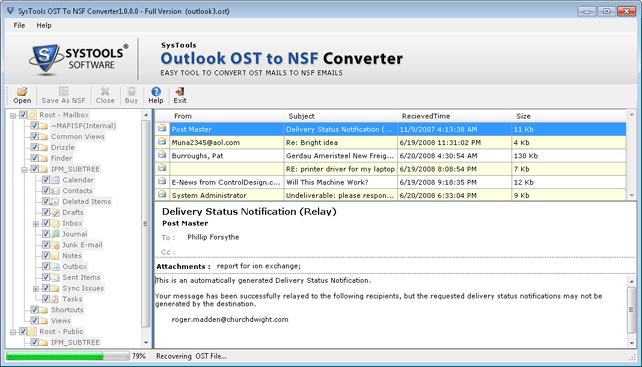Click the Save As NSF toolbar icon
The width and height of the screenshot is (642, 367).
(63, 91)
